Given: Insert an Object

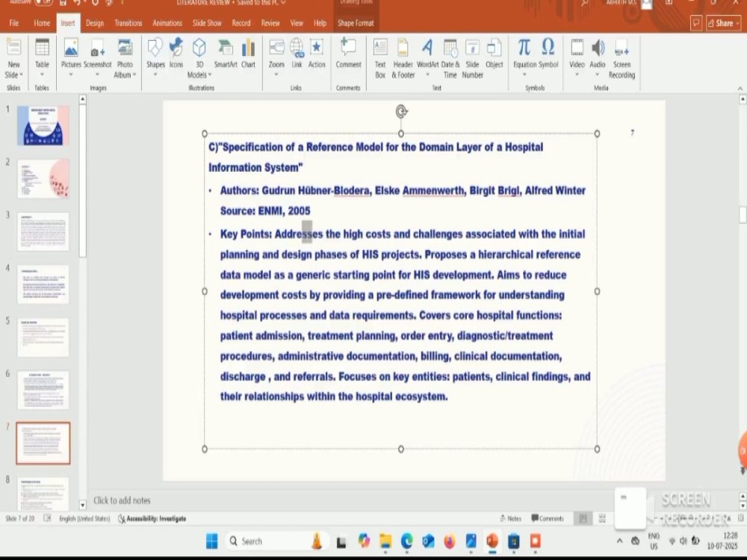Looking at the screenshot, I should pos(494,53).
